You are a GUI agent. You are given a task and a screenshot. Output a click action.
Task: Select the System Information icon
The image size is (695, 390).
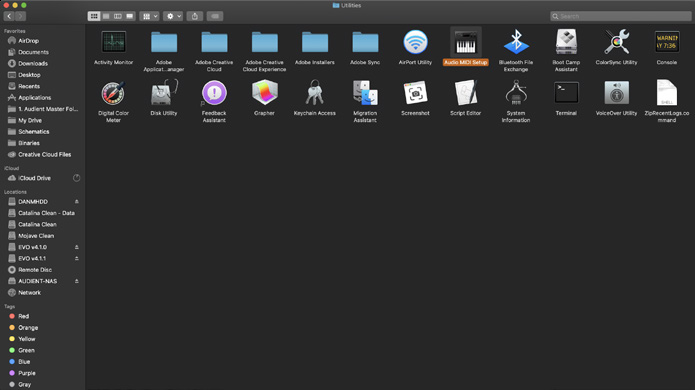point(516,92)
